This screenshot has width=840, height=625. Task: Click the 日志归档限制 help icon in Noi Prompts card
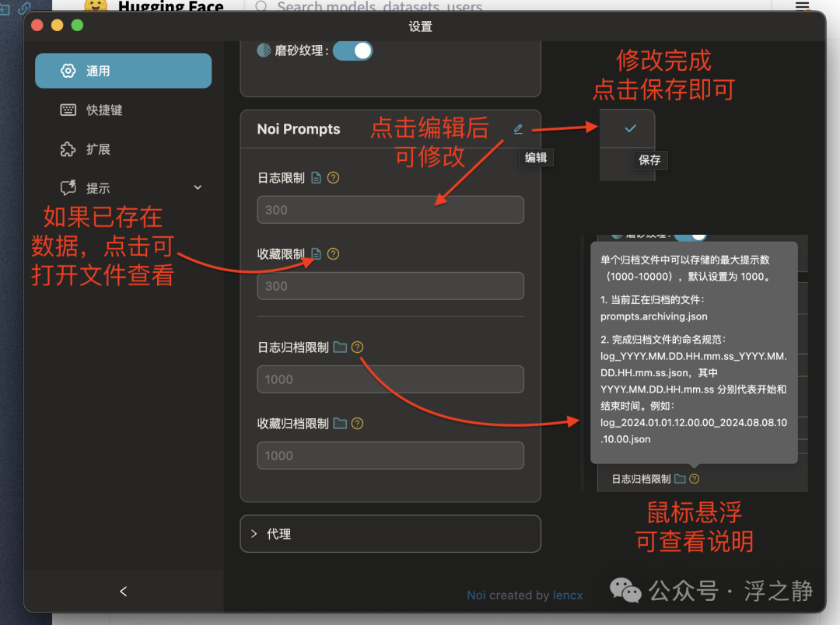[357, 347]
